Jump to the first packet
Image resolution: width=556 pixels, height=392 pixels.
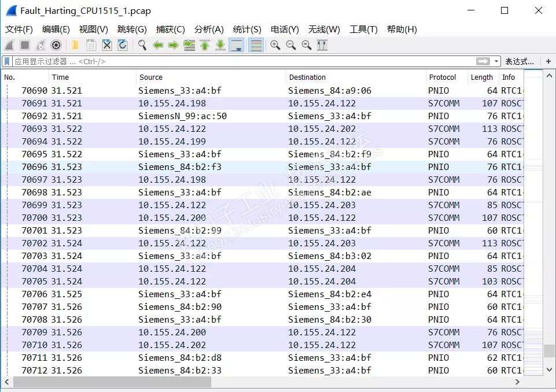(205, 45)
